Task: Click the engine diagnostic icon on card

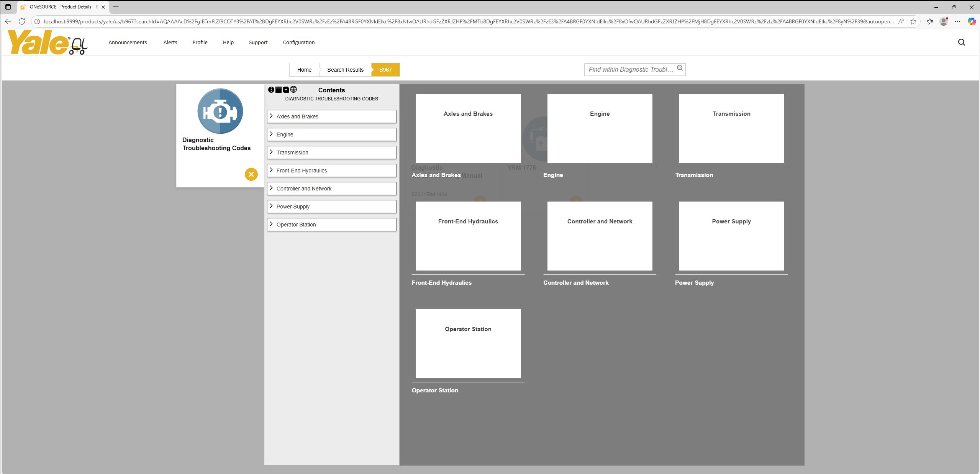Action: (x=220, y=111)
